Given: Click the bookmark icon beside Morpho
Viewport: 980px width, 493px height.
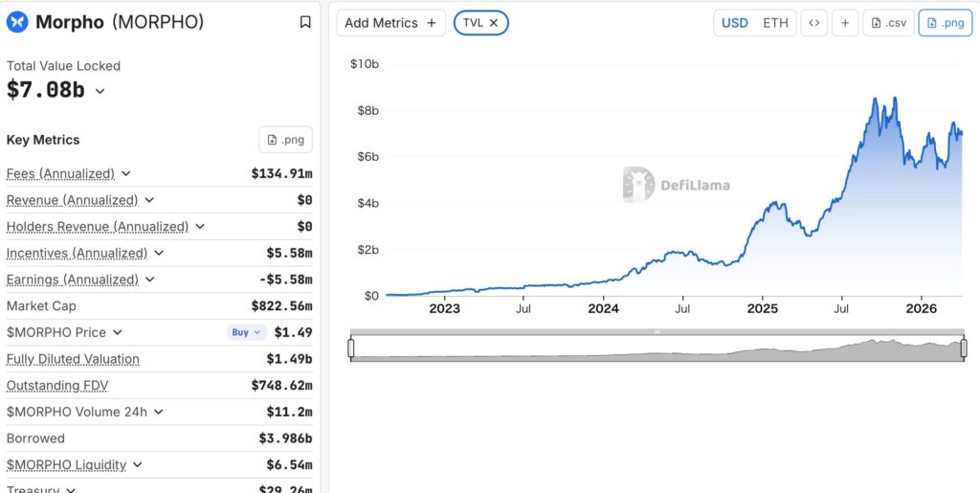Looking at the screenshot, I should coord(305,22).
